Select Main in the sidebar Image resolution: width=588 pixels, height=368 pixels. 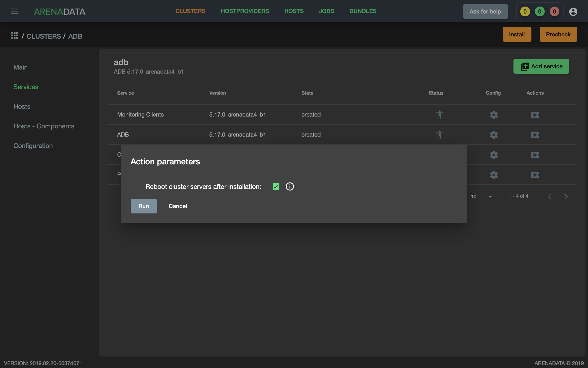[20, 67]
